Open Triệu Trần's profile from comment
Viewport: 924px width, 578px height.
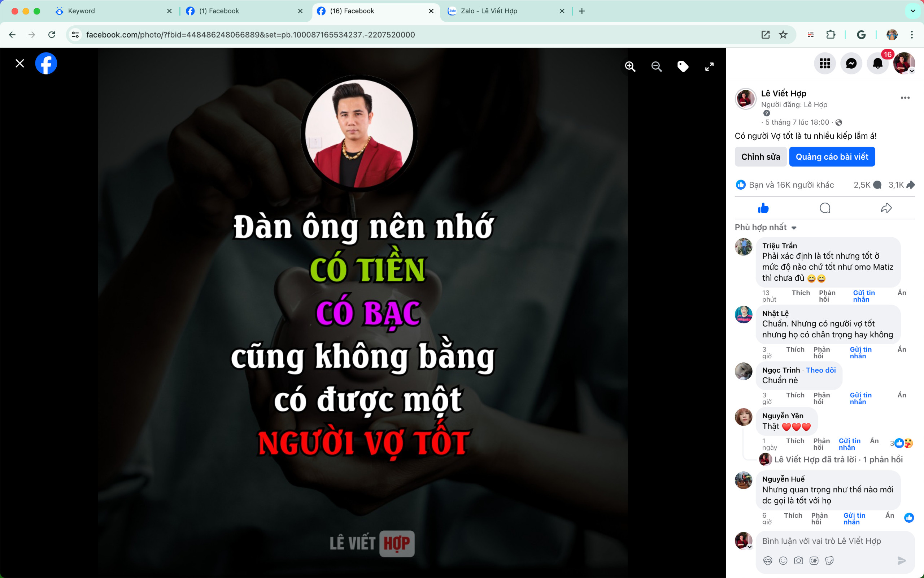(779, 246)
